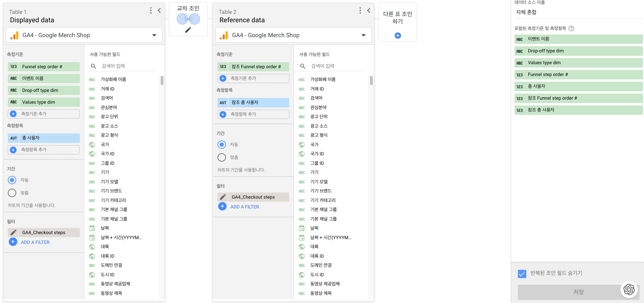Click 참조 총 사용자 in included fields panel
644x303 pixels.
click(x=578, y=110)
